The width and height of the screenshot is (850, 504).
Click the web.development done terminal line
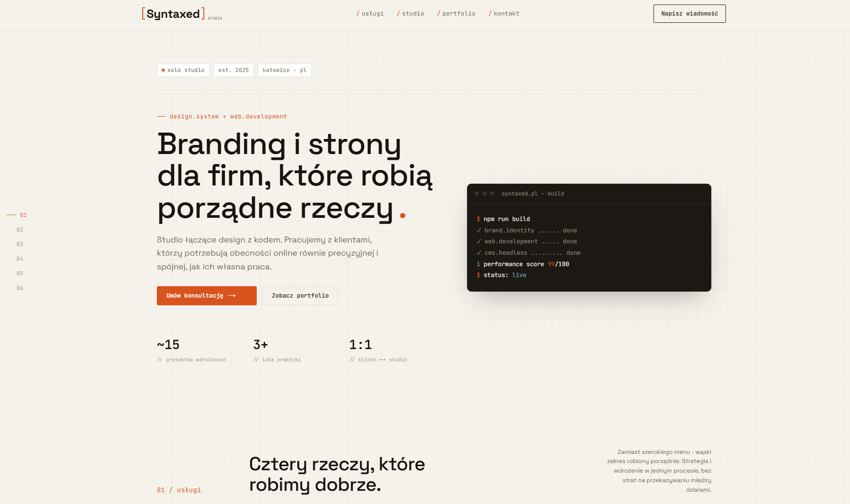click(527, 242)
